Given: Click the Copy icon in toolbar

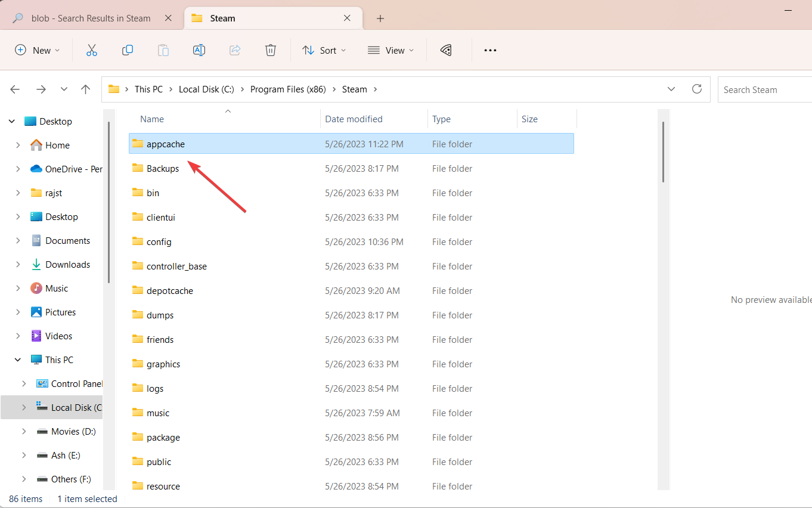Looking at the screenshot, I should [x=127, y=50].
